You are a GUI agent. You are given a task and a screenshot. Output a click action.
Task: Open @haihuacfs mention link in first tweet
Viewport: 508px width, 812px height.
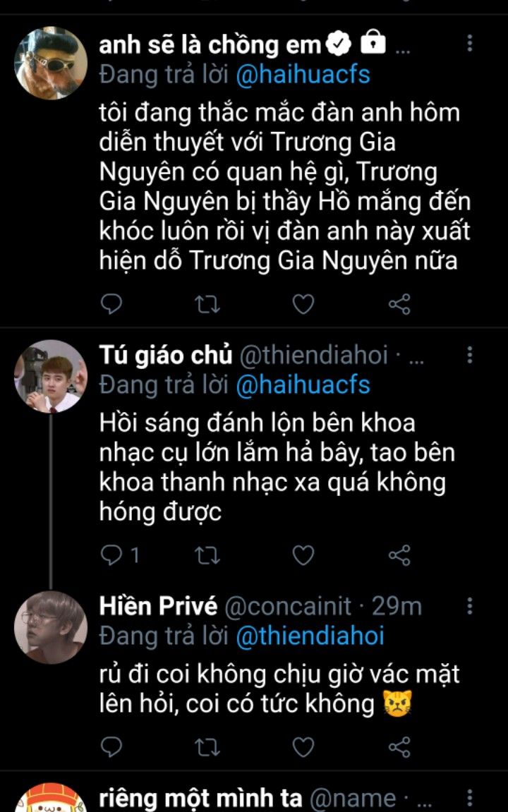(x=303, y=75)
